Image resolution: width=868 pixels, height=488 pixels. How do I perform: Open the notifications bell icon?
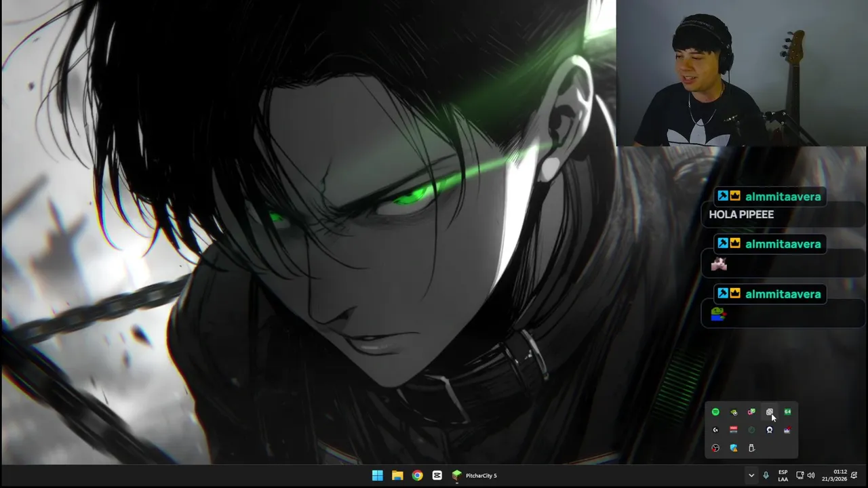tap(854, 476)
